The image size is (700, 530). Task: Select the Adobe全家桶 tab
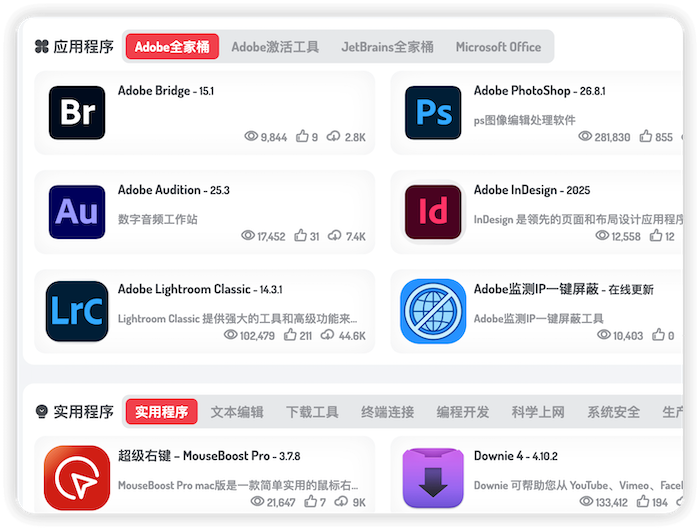click(x=171, y=47)
